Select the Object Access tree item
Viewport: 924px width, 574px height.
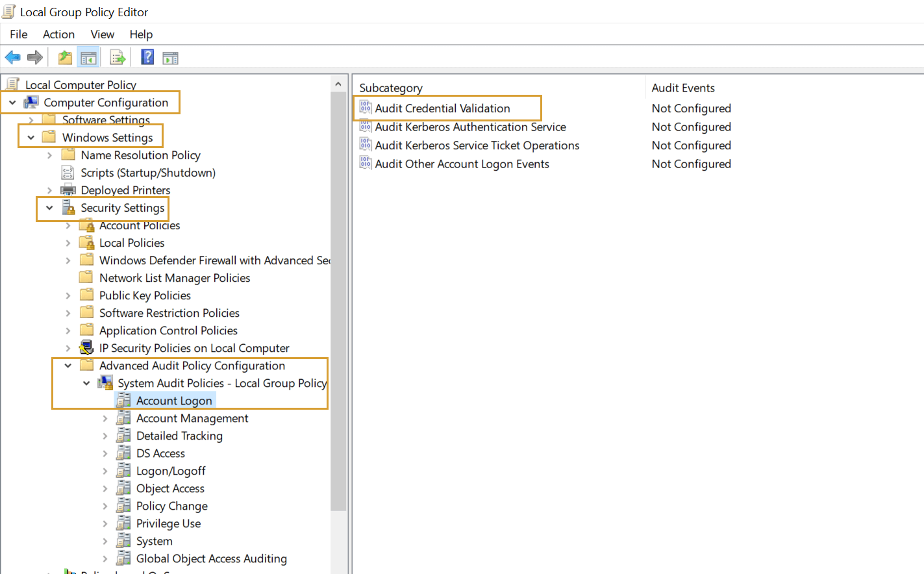coord(169,488)
